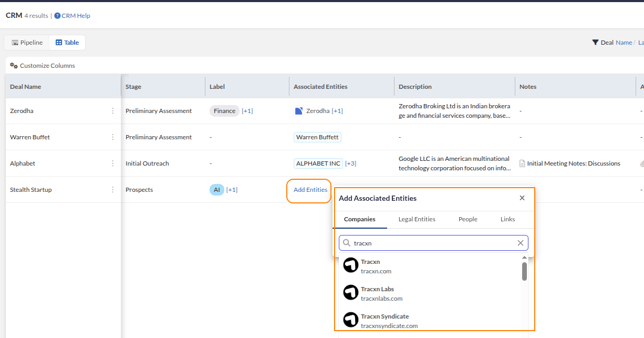Open the three-dot menu for Stealth Startup

112,190
